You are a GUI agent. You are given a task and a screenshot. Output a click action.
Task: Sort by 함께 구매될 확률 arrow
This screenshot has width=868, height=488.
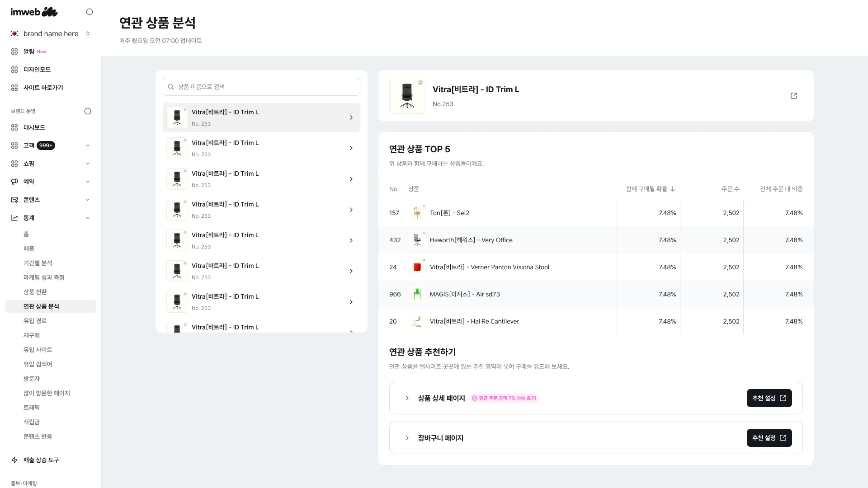coord(673,189)
